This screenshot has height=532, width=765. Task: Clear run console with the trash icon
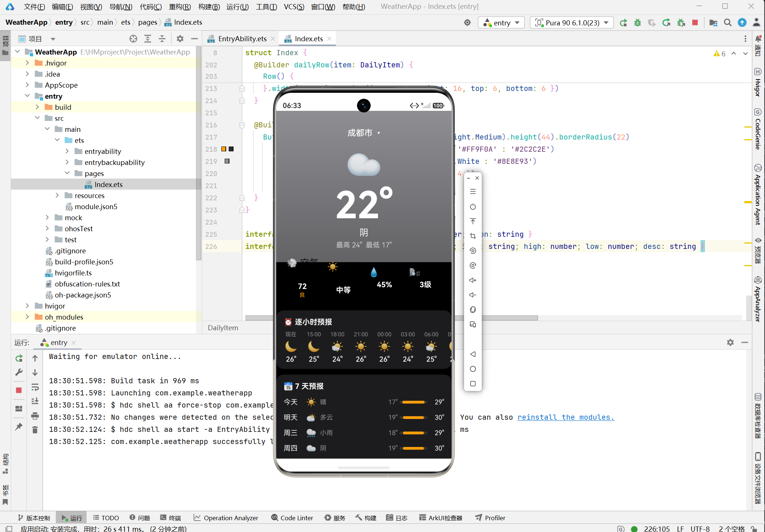(35, 430)
